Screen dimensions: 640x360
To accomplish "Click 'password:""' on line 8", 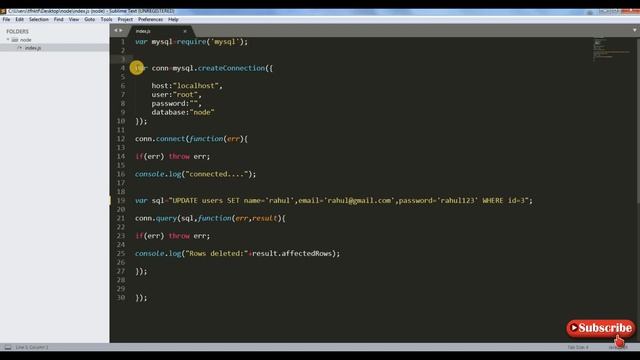I will pos(175,104).
